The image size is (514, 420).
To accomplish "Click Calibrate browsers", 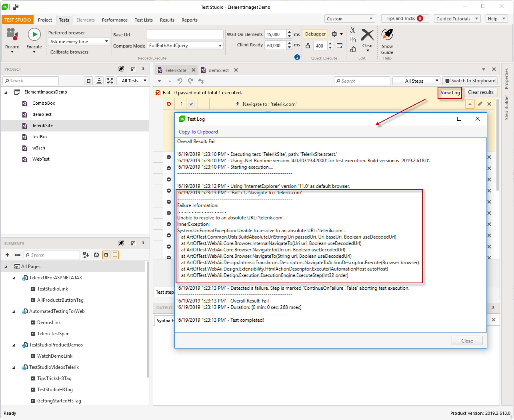I will point(69,52).
